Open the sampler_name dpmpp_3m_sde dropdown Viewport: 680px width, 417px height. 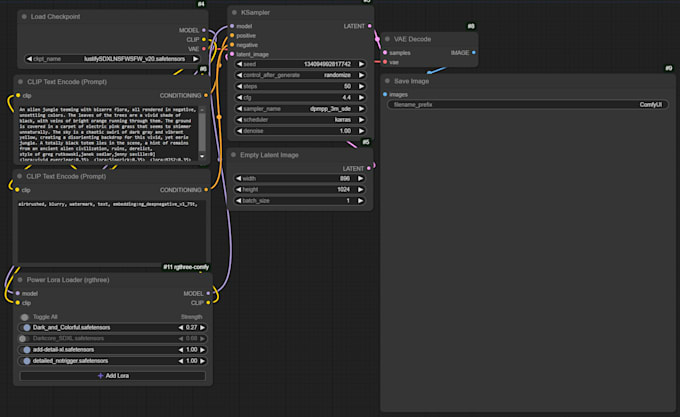point(300,109)
